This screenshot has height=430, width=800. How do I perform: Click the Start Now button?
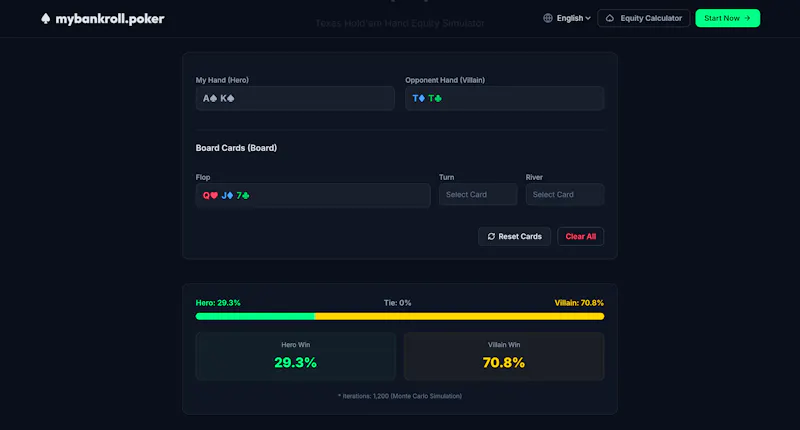coord(727,18)
